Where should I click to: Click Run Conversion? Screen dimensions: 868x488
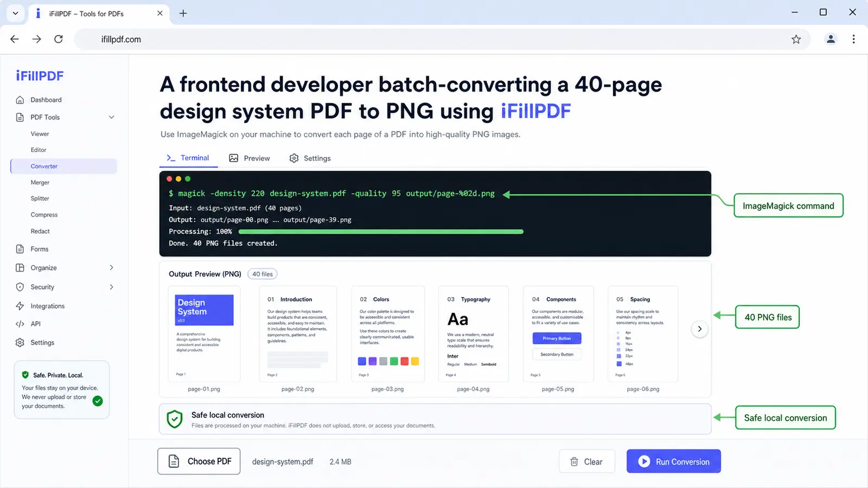674,461
